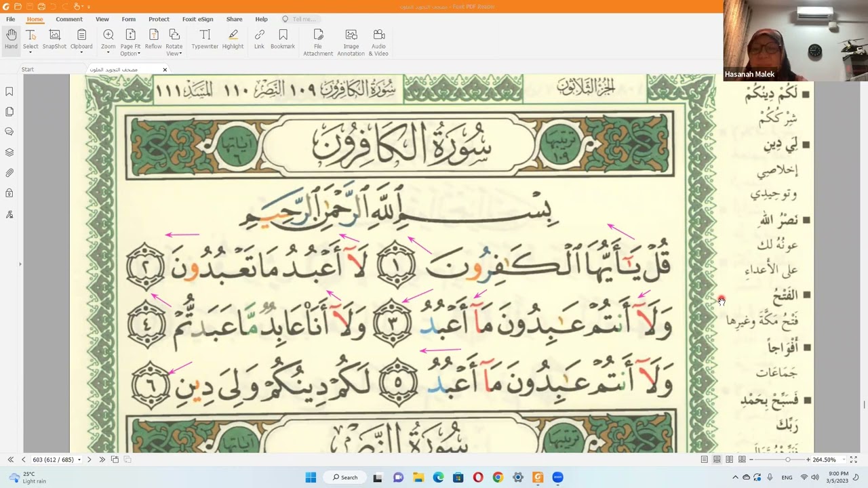
Task: Choose the Reflow view tool
Action: tap(153, 39)
